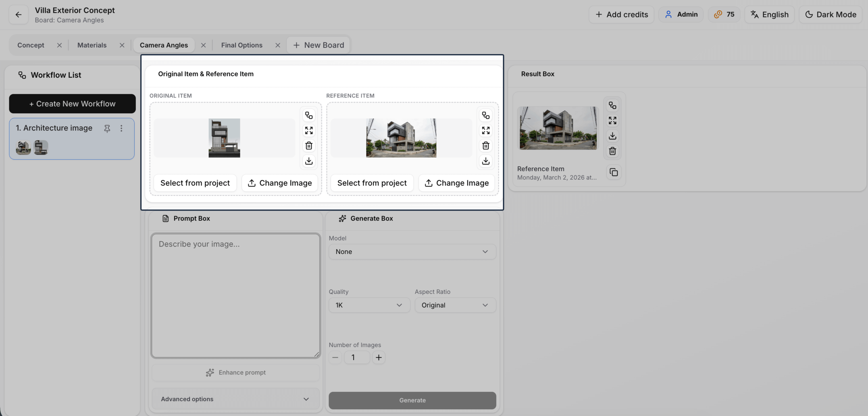
Task: Click the Add credits button
Action: pos(621,15)
